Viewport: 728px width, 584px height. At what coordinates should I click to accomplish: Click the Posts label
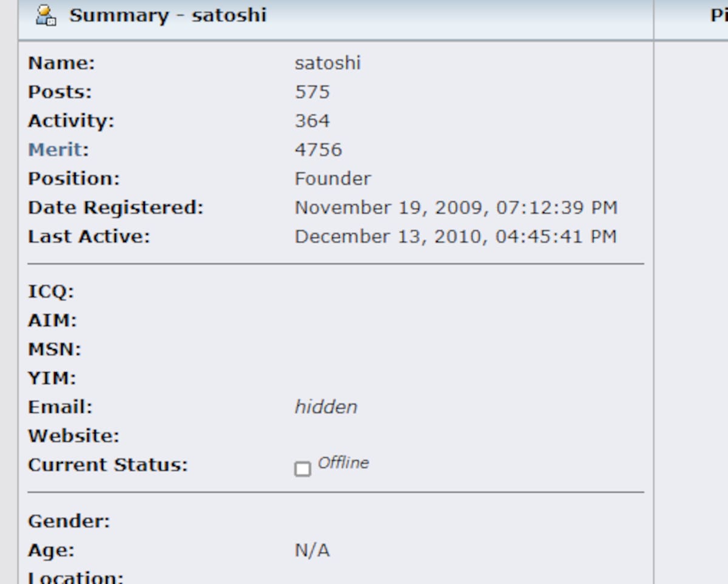(59, 92)
